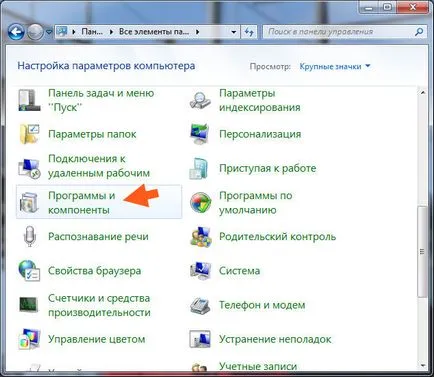Screen dimensions: 434x377
Task: Open the speech recognition microphone icon
Action: [x=30, y=236]
